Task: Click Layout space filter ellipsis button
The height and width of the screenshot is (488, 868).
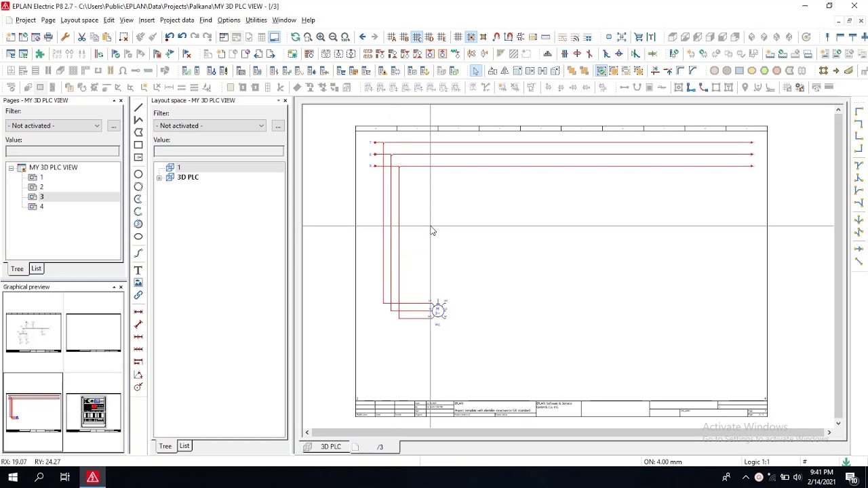Action: [277, 125]
